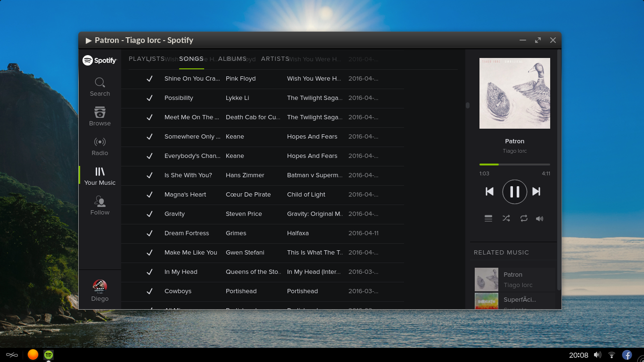Maximize the Spotify window
The image size is (644, 362).
(538, 40)
